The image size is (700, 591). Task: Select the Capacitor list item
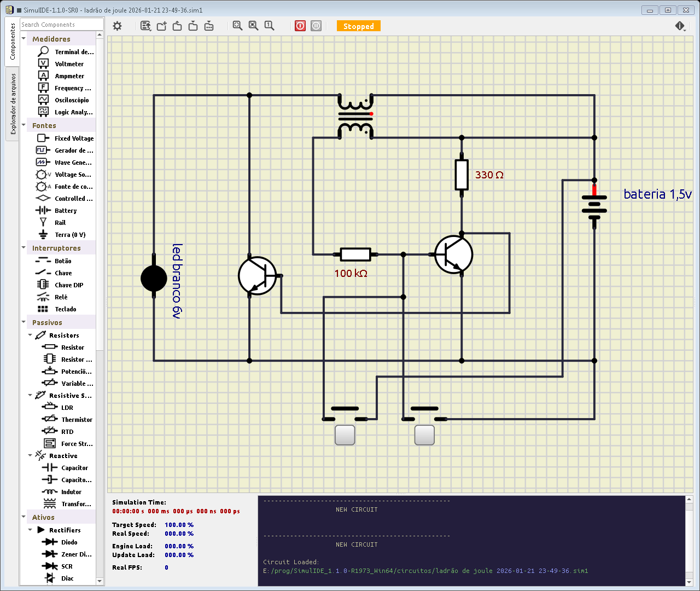pos(74,468)
